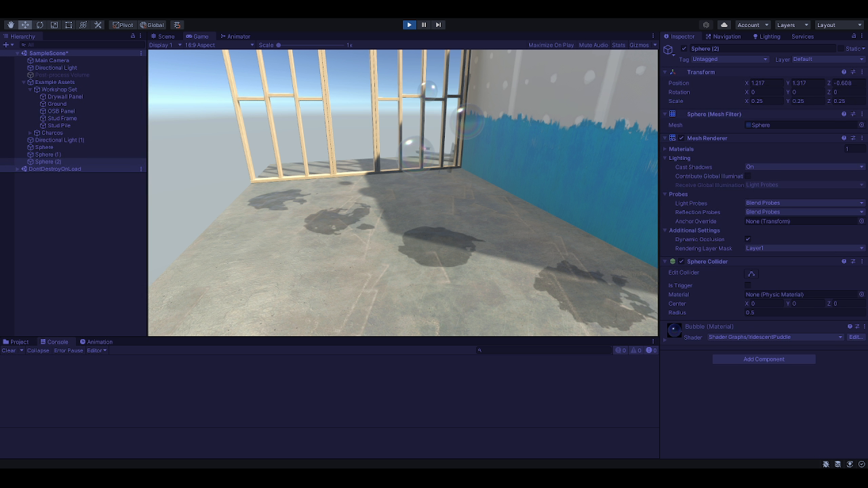Toggle Sphere (2) active checkbox
This screenshot has width=868, height=488.
tap(684, 49)
